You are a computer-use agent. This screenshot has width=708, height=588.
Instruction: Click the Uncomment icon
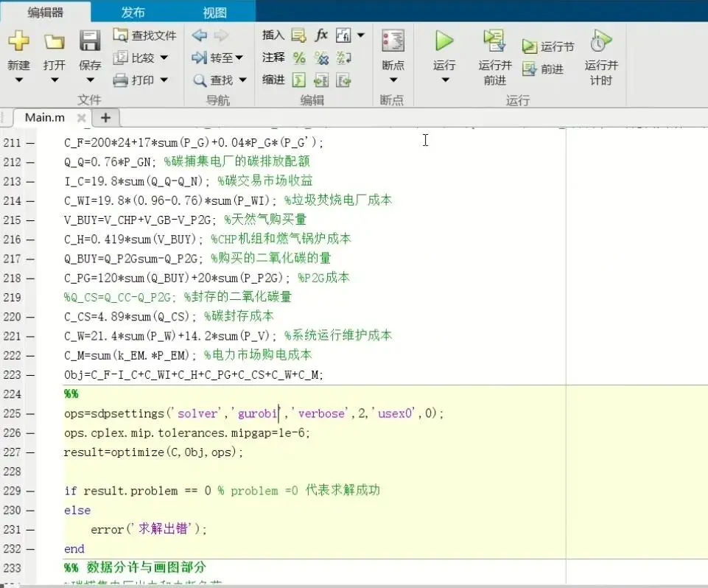(x=321, y=57)
